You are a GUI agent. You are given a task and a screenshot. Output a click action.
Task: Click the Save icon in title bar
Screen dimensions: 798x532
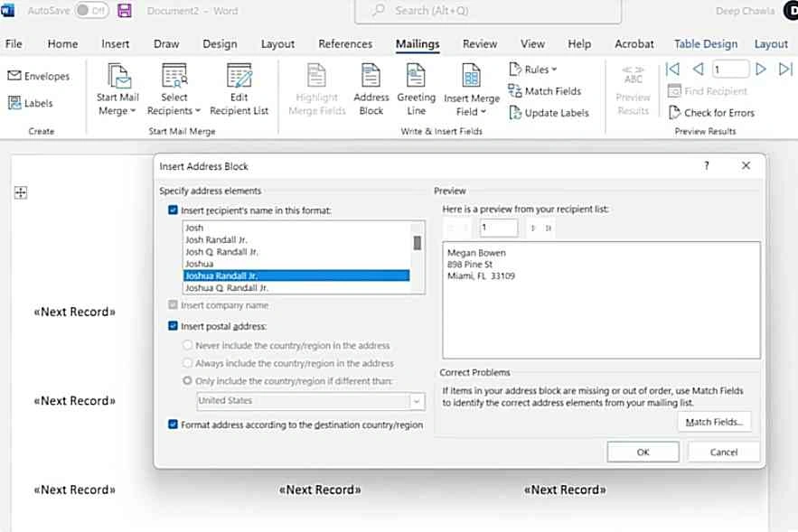pos(125,11)
